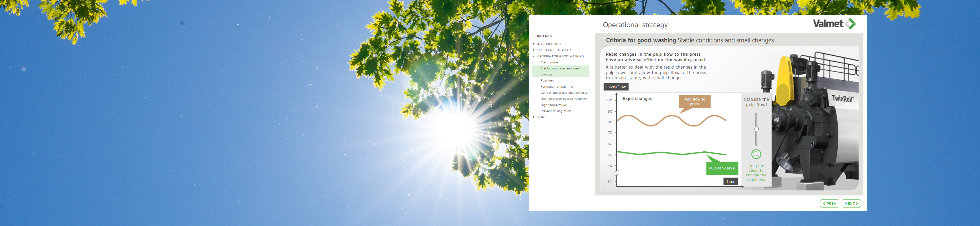Open 'Correct and stable dilution factor'

tap(564, 93)
